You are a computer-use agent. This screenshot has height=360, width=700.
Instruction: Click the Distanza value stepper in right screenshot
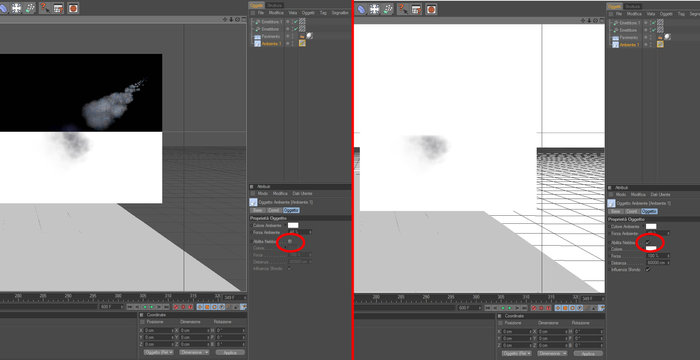(668, 263)
